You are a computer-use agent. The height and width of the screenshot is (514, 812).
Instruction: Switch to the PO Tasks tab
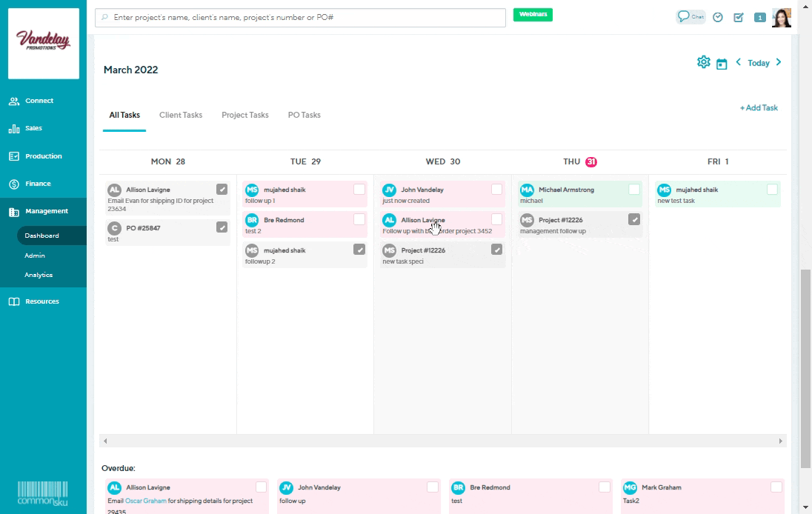pos(304,115)
